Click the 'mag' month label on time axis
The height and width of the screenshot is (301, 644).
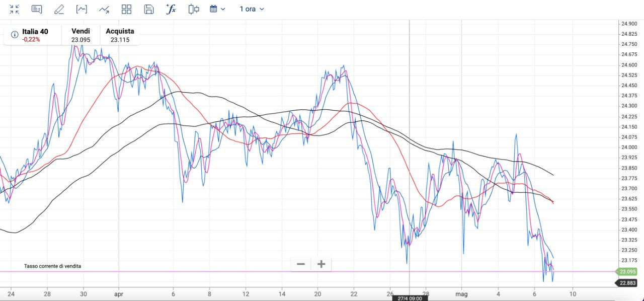462,294
